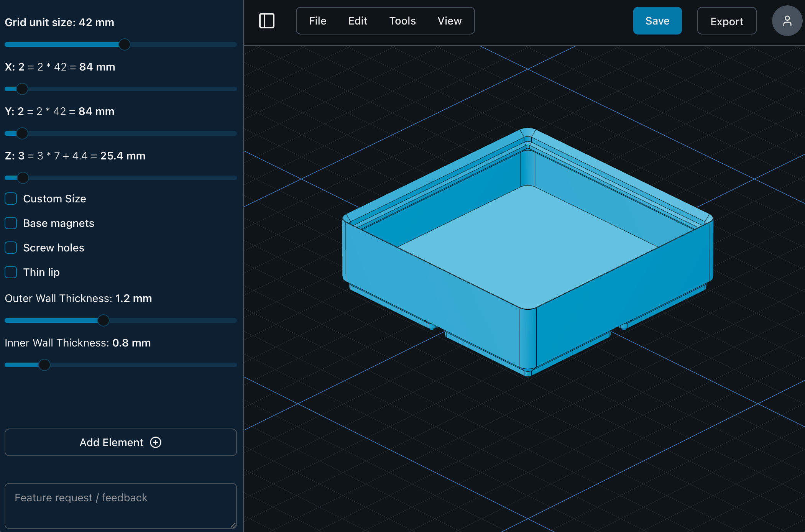This screenshot has width=805, height=532.
Task: Toggle the sidebar panel icon
Action: 267,21
